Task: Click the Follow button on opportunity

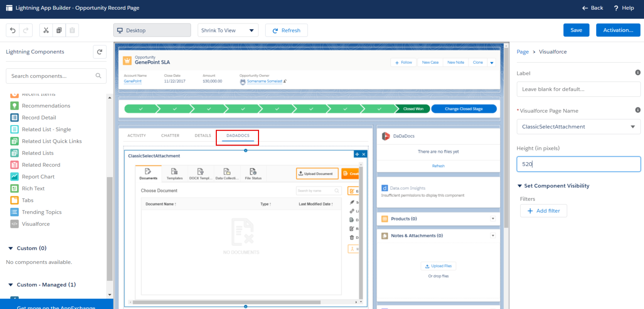Action: (404, 62)
